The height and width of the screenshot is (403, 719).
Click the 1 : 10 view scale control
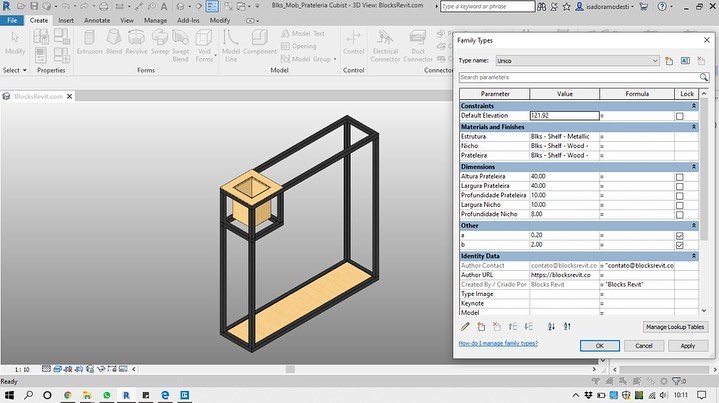22,369
